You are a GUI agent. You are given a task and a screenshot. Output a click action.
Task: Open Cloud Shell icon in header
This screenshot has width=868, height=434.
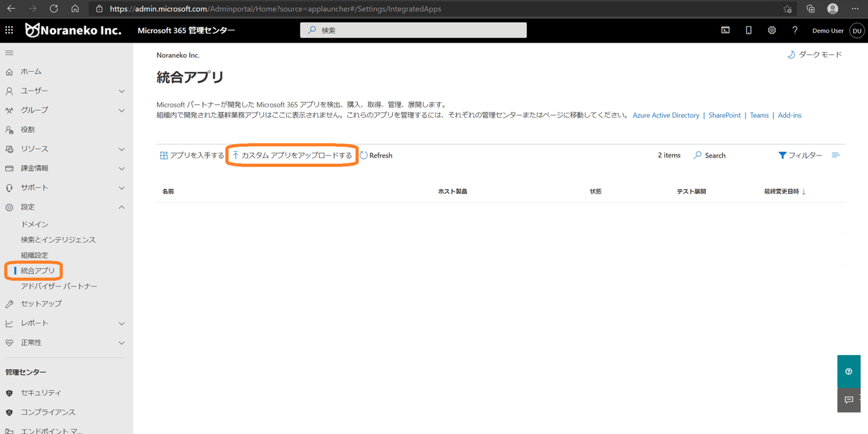tap(725, 30)
